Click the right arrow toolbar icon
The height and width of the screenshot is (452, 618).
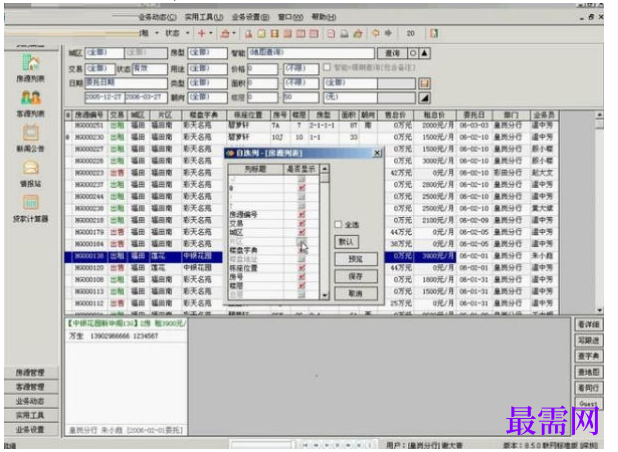click(388, 33)
